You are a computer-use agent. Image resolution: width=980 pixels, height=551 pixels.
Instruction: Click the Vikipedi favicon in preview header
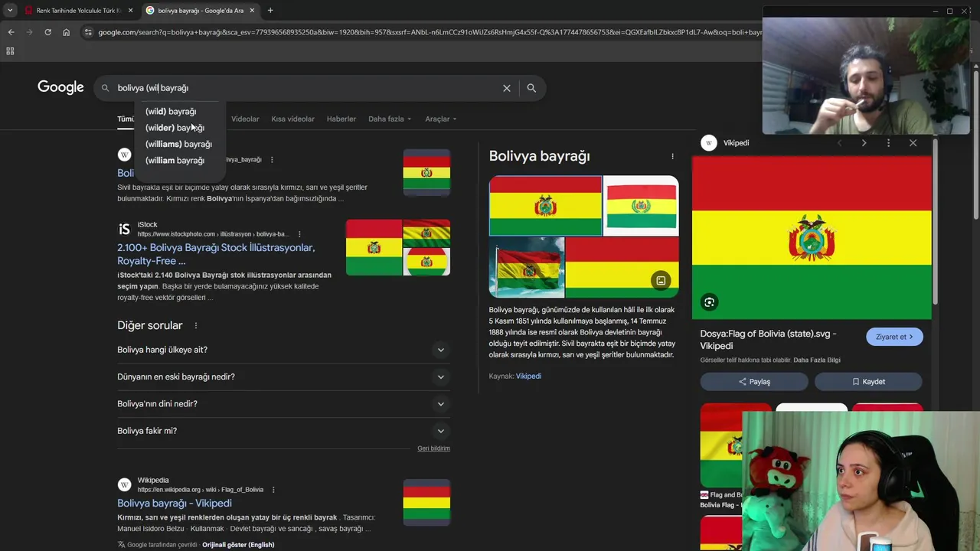(709, 143)
